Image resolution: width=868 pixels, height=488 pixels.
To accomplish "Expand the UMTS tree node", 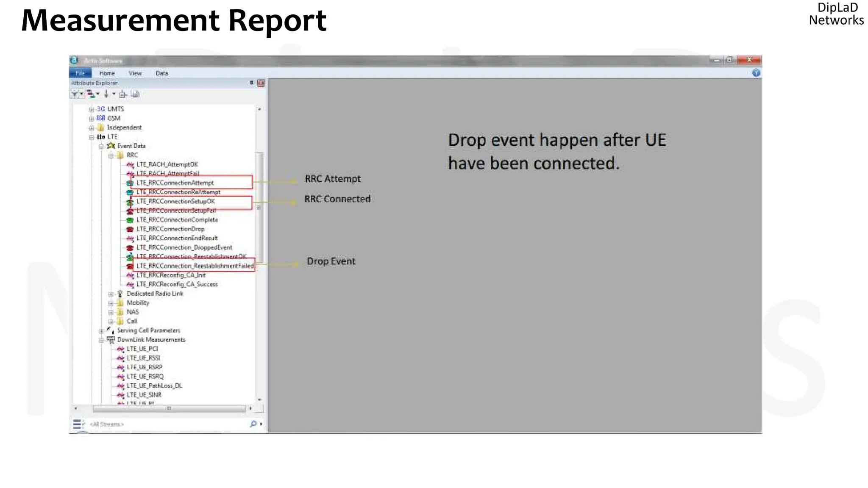I will point(91,109).
